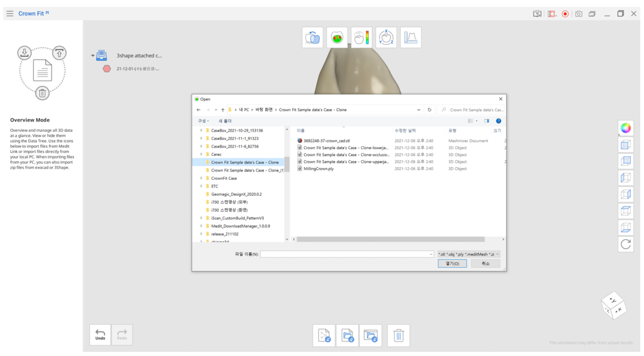Click the import folder icon in bottom toolbar
Image resolution: width=644 pixels, height=356 pixels.
pyautogui.click(x=347, y=336)
